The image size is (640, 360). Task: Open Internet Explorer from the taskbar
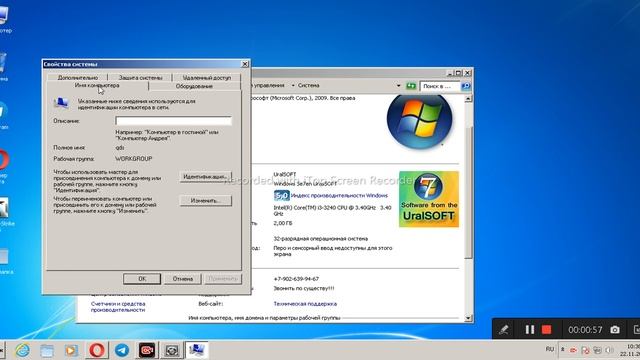22,350
